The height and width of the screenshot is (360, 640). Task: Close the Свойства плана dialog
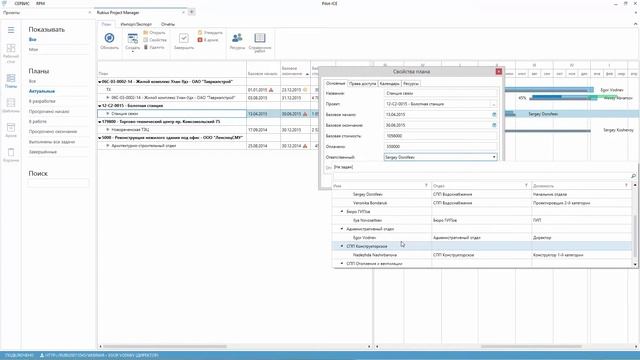(x=499, y=71)
